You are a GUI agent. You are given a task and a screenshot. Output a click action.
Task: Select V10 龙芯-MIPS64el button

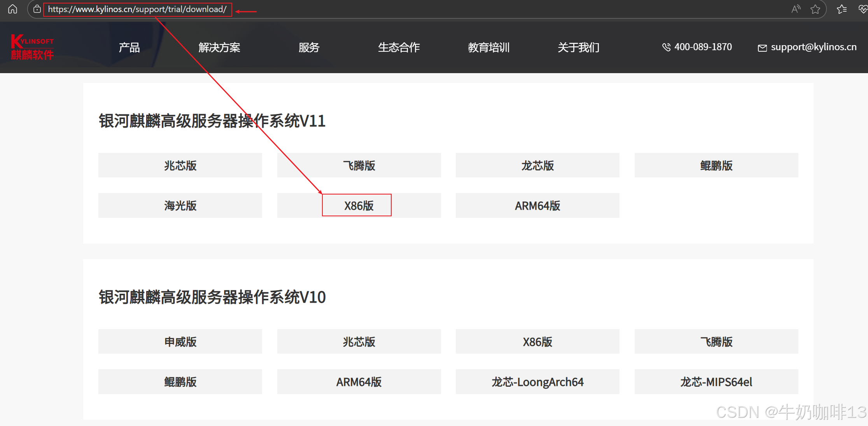[716, 382]
